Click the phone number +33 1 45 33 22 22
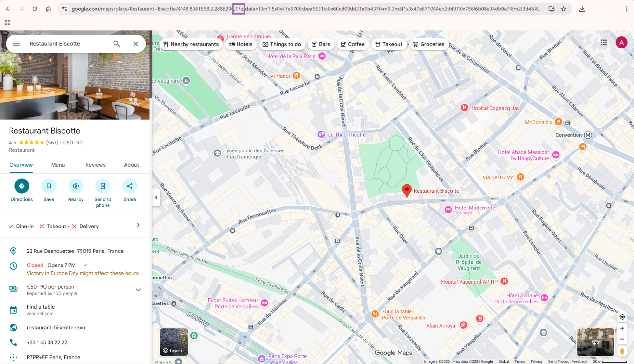 point(47,342)
